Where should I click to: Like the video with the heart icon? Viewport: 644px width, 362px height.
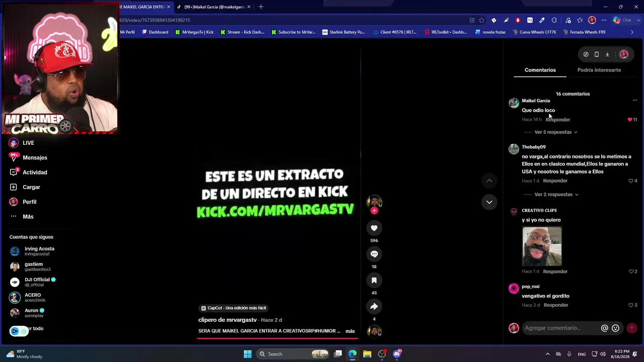click(374, 228)
